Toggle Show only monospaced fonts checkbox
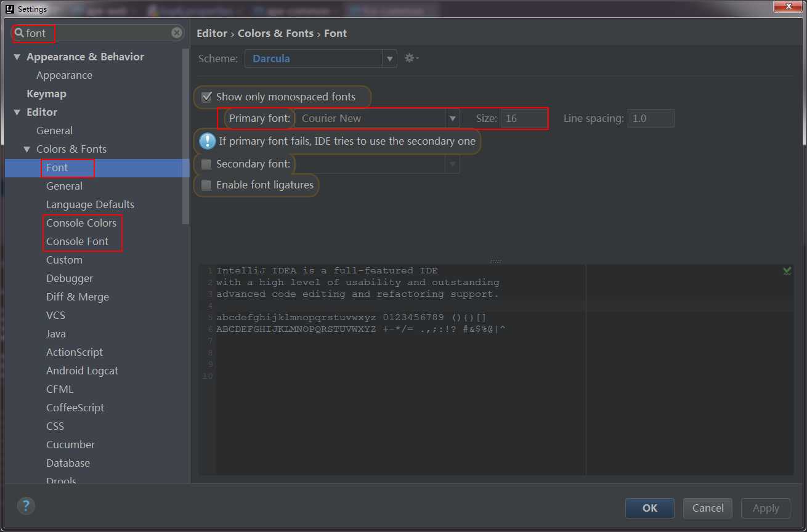The height and width of the screenshot is (532, 807). pos(206,97)
